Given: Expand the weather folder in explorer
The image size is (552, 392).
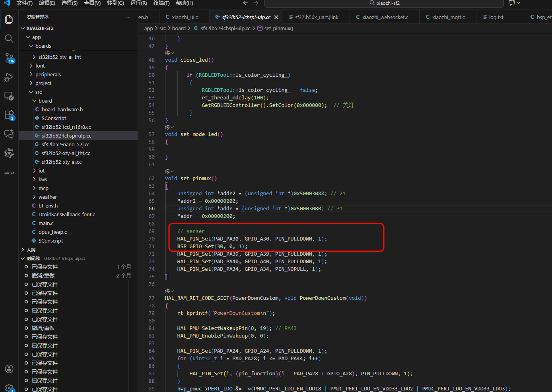Looking at the screenshot, I should click(47, 197).
